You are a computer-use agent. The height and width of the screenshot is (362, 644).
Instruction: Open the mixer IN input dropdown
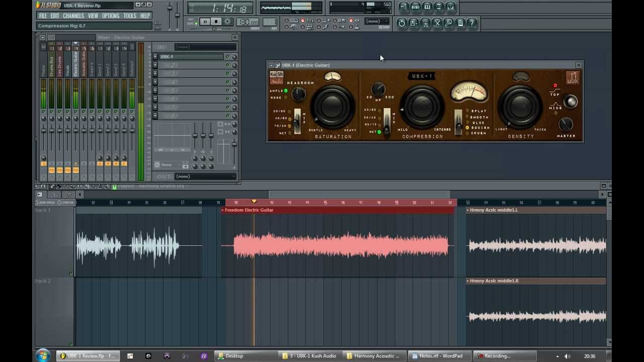(x=205, y=47)
